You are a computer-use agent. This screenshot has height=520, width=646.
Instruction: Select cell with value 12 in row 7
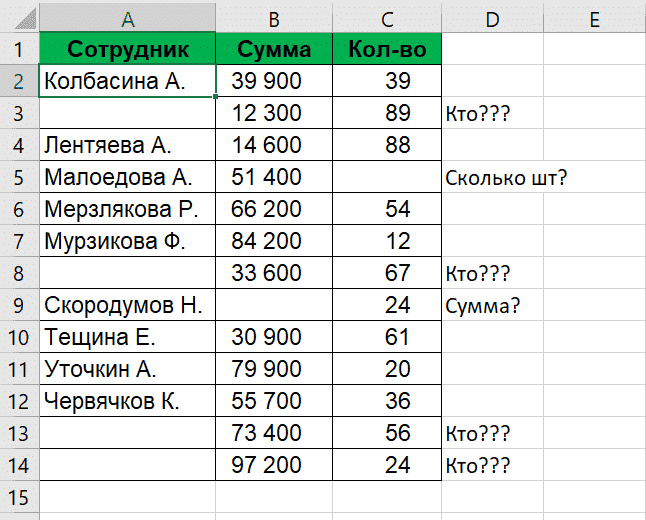point(387,241)
